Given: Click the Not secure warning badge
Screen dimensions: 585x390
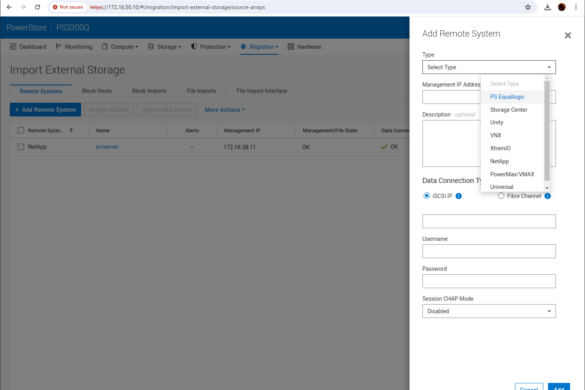Looking at the screenshot, I should [68, 7].
